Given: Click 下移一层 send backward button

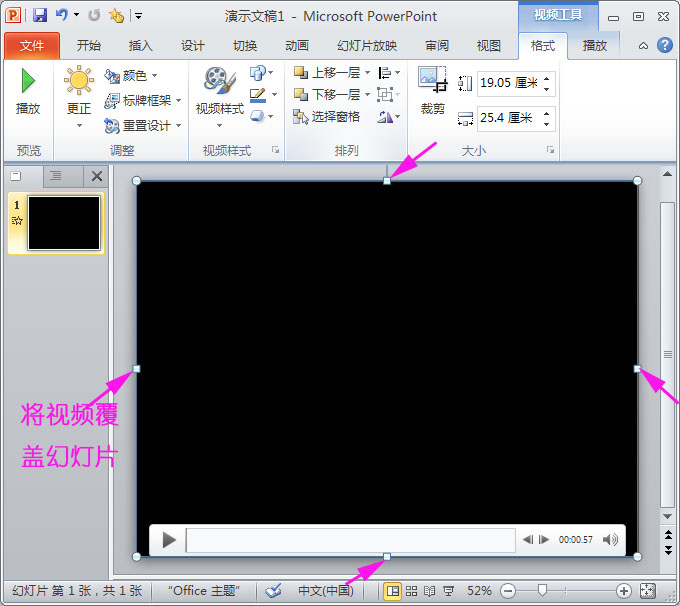Looking at the screenshot, I should (x=327, y=94).
